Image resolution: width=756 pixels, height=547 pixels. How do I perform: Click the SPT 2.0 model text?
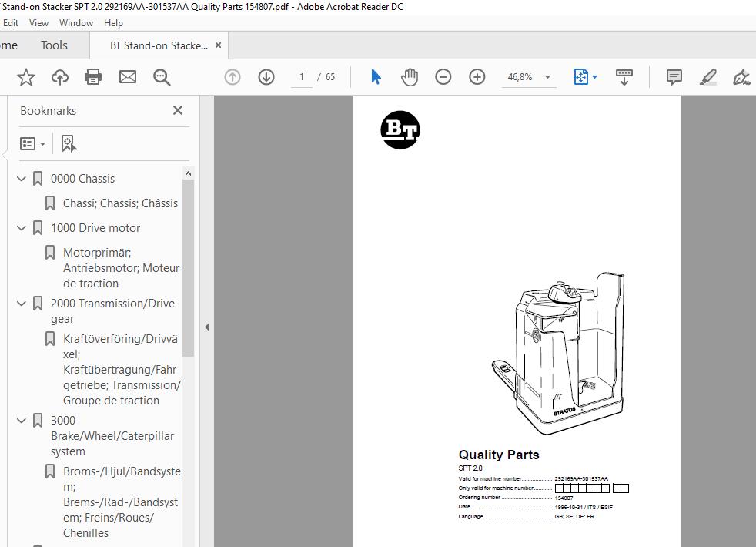click(x=470, y=468)
